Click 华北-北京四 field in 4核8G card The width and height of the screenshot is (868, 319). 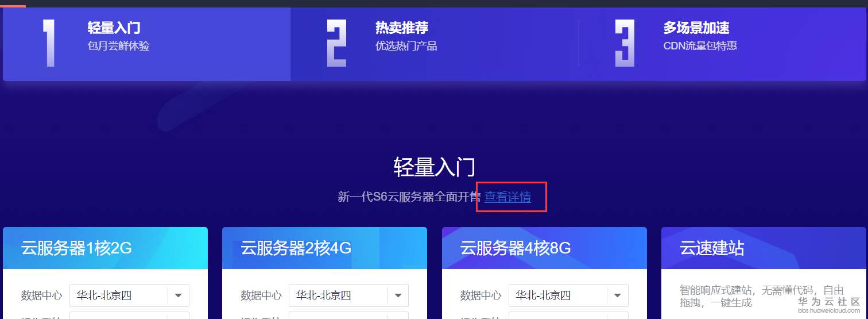pyautogui.click(x=568, y=295)
